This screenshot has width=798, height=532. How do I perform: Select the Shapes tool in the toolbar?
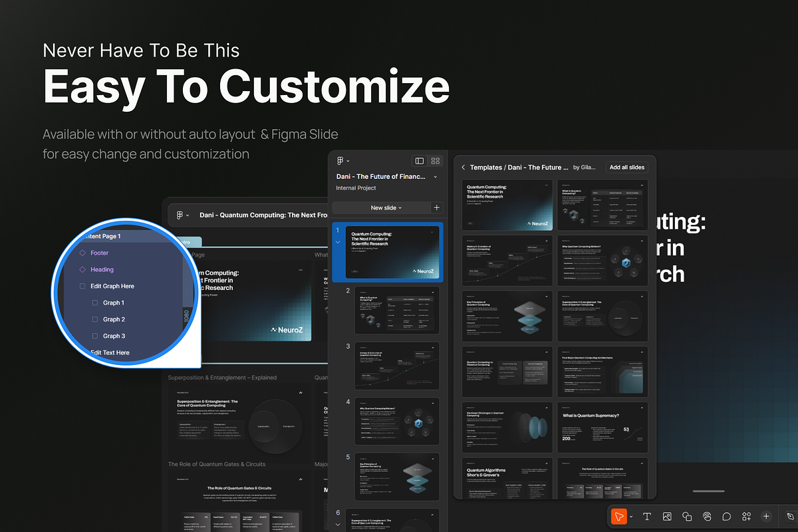tap(687, 516)
